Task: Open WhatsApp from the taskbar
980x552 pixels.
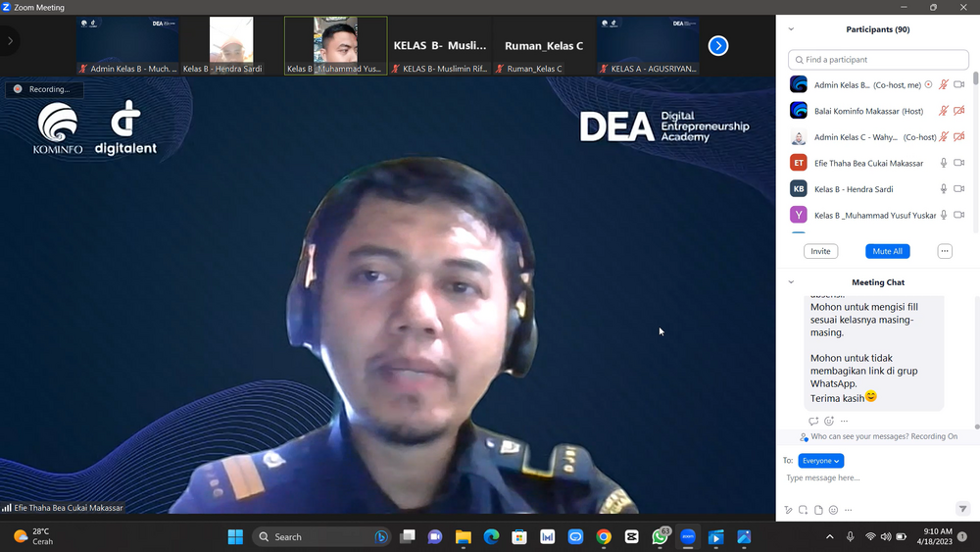Action: tap(661, 537)
